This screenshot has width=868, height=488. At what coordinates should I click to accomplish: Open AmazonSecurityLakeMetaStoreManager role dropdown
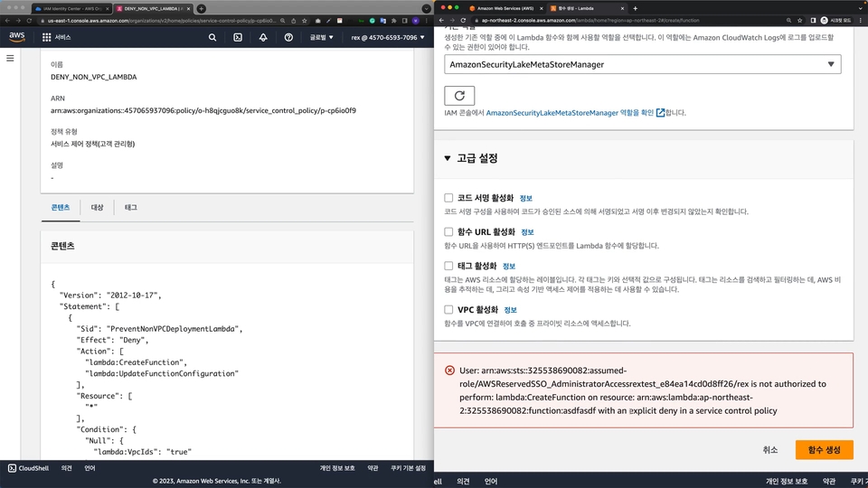[x=643, y=64]
